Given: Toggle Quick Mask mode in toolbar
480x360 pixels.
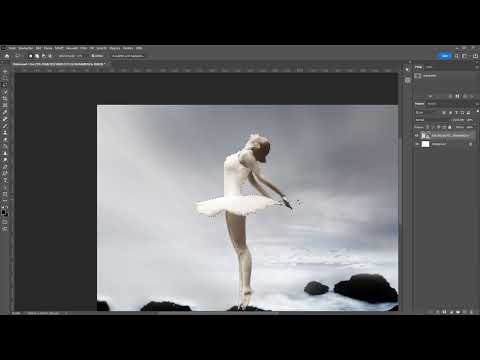Looking at the screenshot, I should tap(5, 222).
